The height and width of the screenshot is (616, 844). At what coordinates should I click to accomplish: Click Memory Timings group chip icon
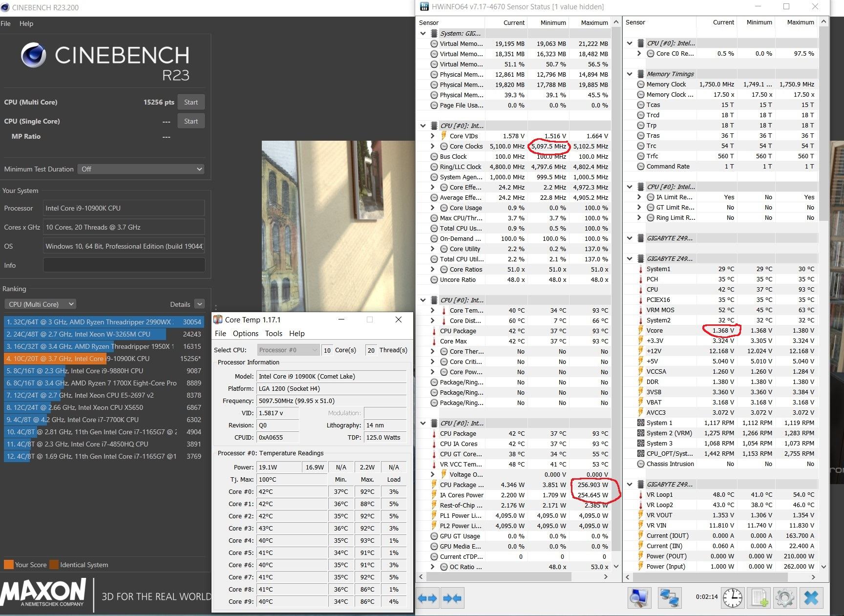(640, 74)
